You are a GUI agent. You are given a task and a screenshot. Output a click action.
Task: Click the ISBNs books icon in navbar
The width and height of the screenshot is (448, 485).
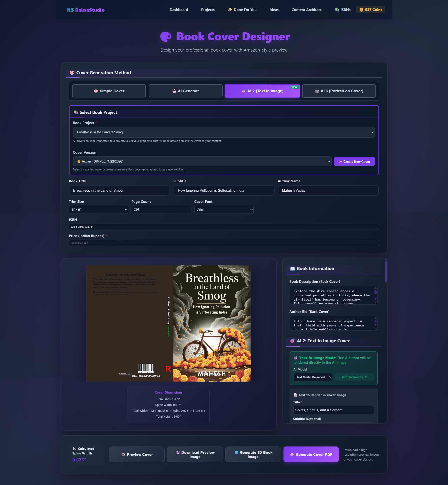(x=337, y=10)
